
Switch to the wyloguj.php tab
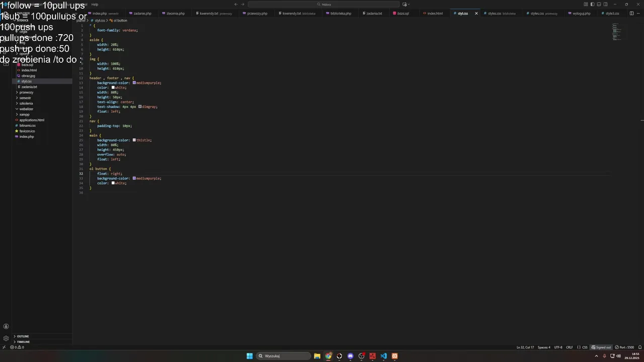point(580,14)
